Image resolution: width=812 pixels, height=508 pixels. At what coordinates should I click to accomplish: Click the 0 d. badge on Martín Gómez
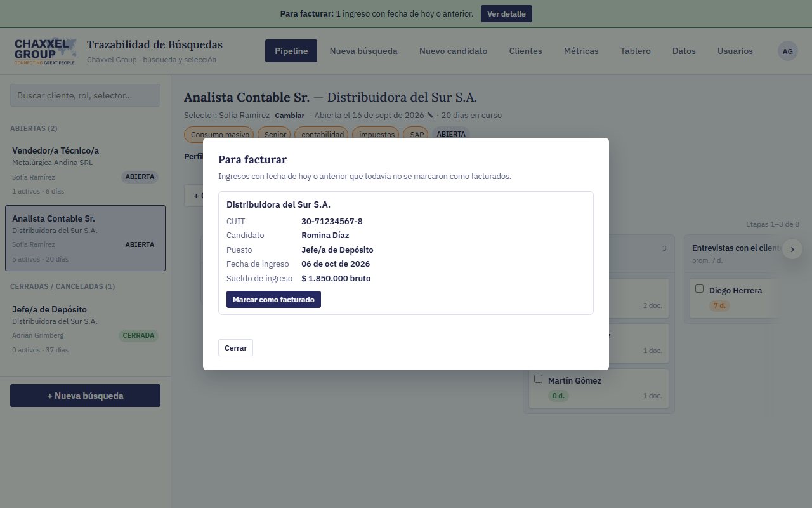[559, 396]
